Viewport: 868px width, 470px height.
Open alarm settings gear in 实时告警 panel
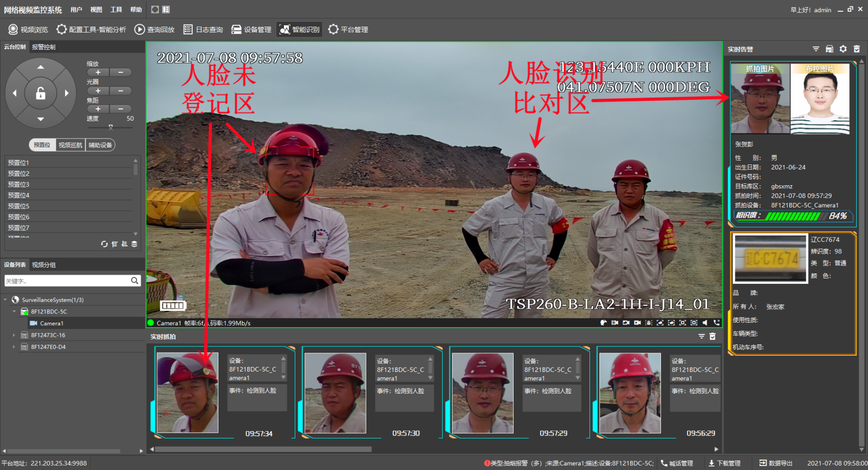843,49
